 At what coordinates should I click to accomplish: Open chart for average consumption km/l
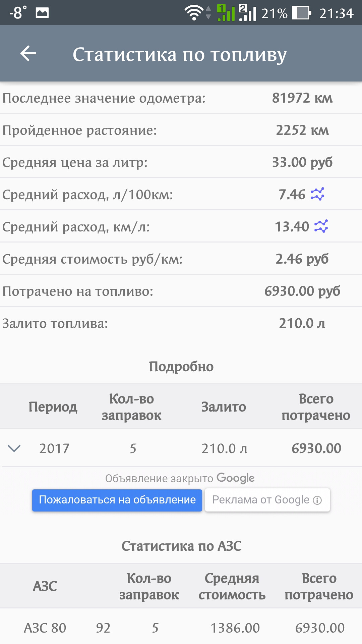pos(321,226)
